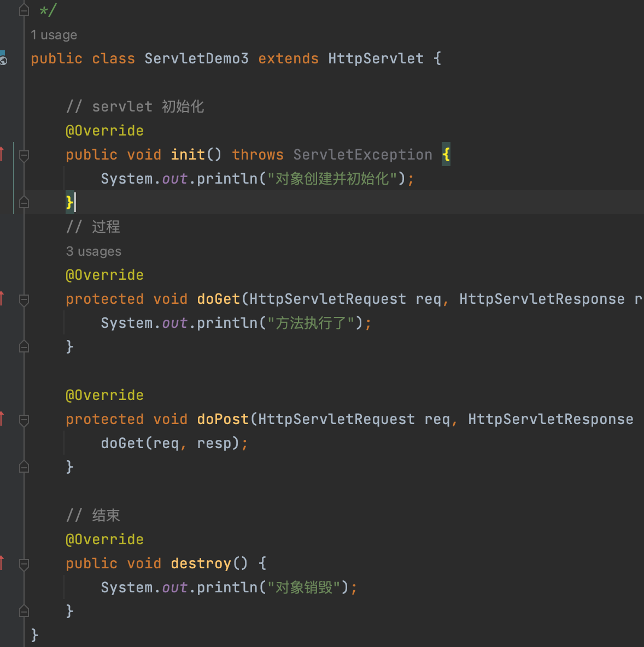The height and width of the screenshot is (647, 644).
Task: Collapse the doc comment fold marker at '*/'
Action: click(x=24, y=10)
